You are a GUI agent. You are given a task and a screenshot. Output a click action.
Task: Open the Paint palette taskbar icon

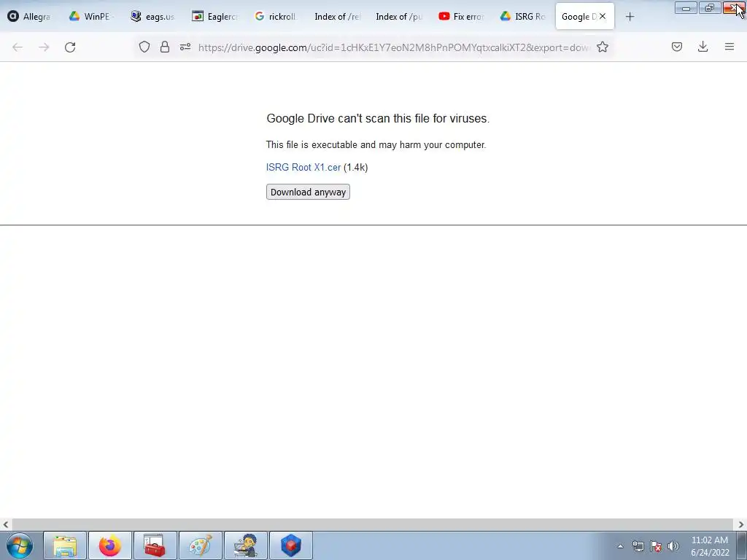201,545
